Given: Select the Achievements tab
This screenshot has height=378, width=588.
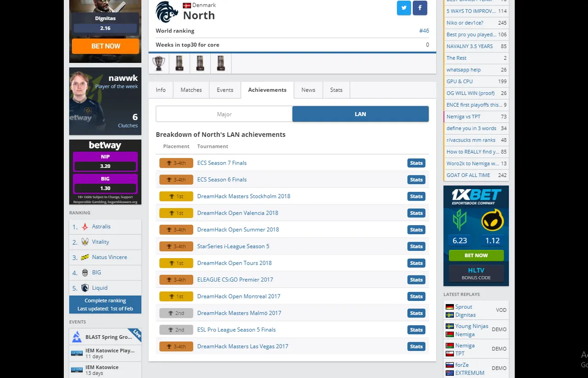Looking at the screenshot, I should click(x=267, y=90).
